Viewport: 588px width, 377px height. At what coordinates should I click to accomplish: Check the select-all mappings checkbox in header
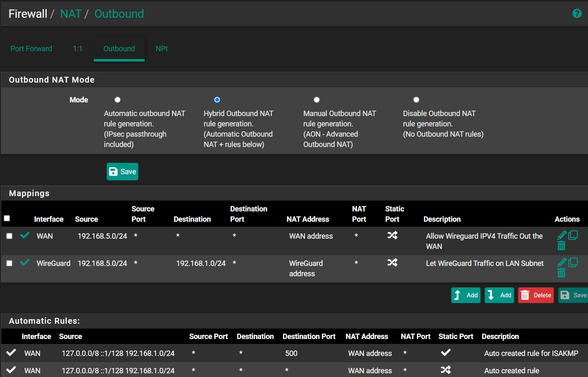pyautogui.click(x=7, y=218)
